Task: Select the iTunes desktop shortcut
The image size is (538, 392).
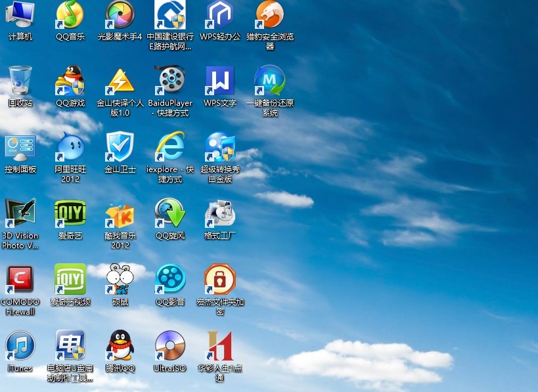Action: 20,346
